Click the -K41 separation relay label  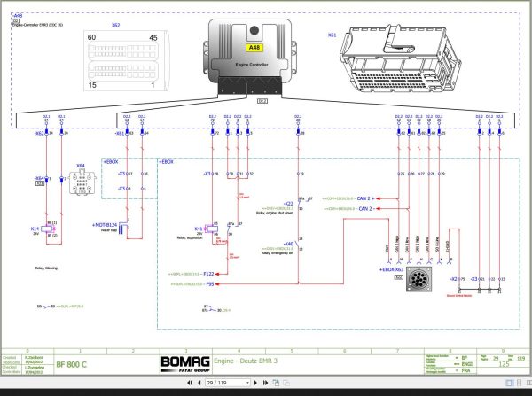[198, 229]
